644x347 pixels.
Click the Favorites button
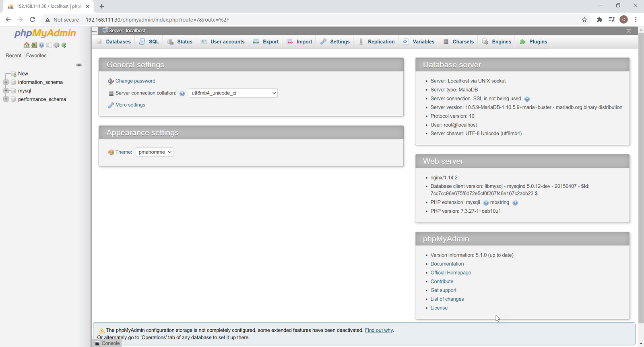pyautogui.click(x=36, y=55)
